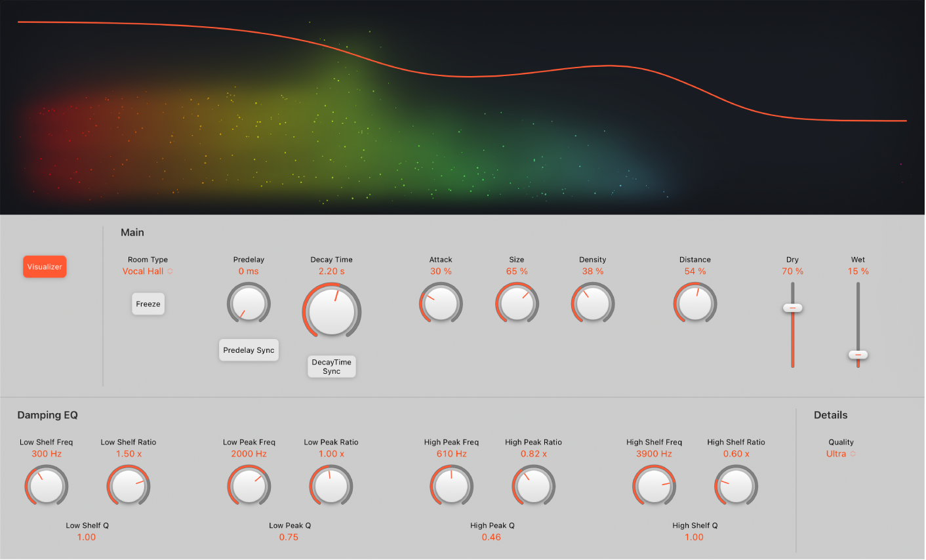Click the Size knob
This screenshot has height=560, width=926.
pyautogui.click(x=517, y=304)
